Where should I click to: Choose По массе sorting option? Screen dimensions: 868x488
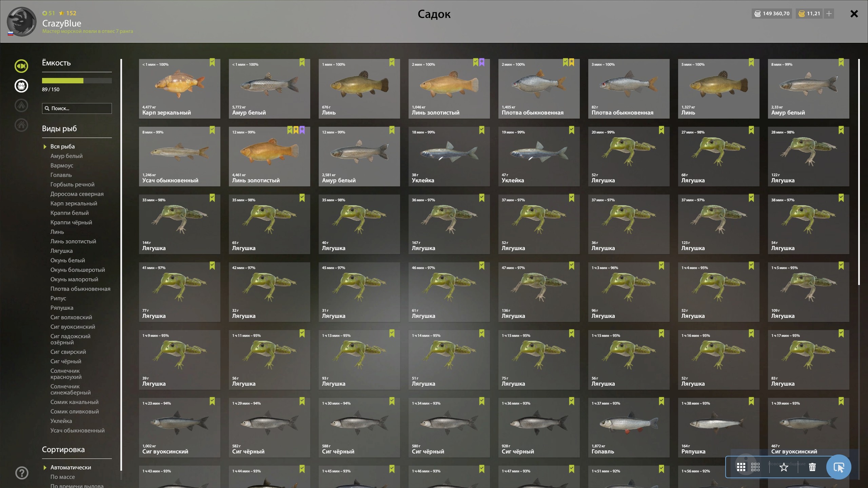pyautogui.click(x=63, y=477)
